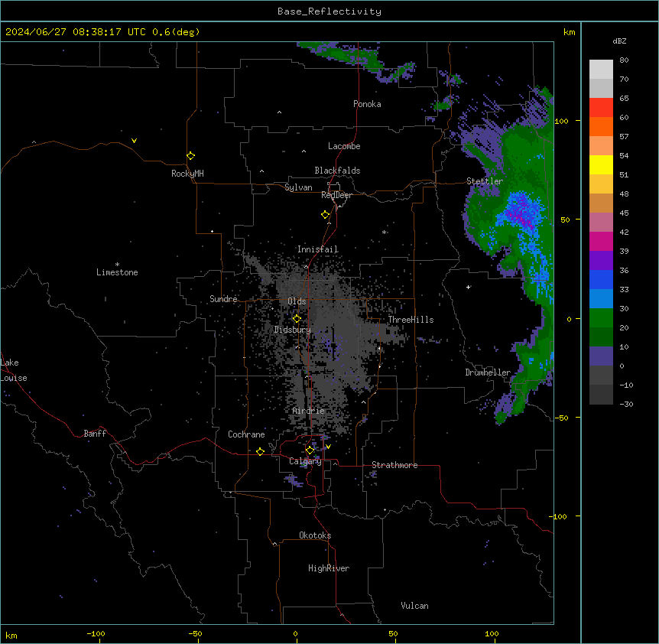Image resolution: width=659 pixels, height=644 pixels.
Task: Click the Sylvan label
Action: (298, 187)
